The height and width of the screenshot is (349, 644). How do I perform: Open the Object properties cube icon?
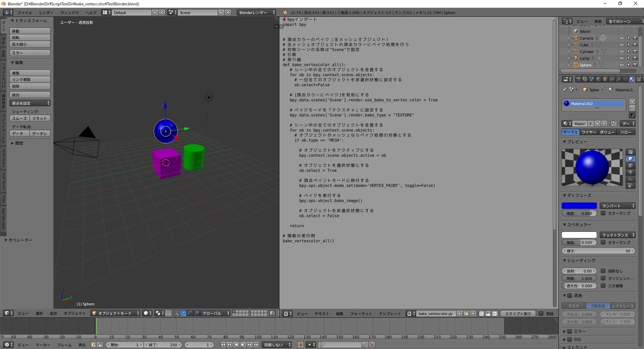(x=605, y=79)
